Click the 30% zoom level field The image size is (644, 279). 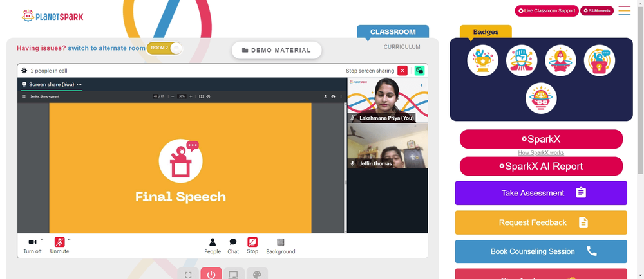coord(182,96)
